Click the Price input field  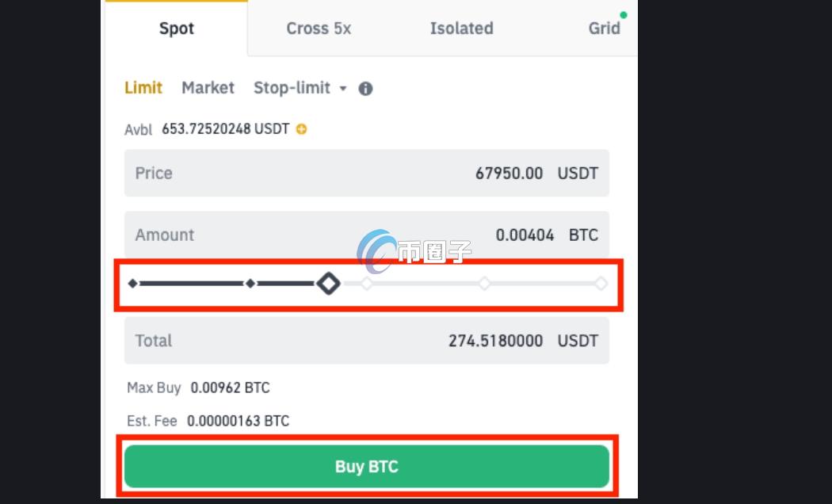(x=366, y=173)
